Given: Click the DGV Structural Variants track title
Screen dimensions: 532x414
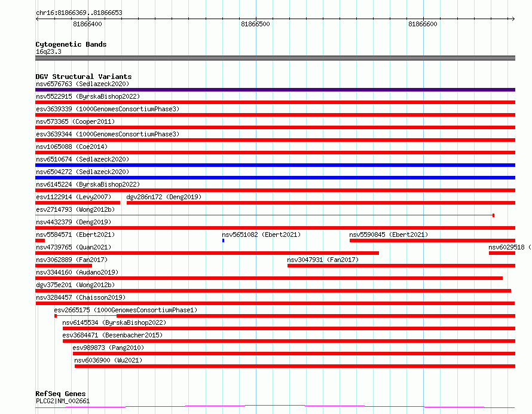Looking at the screenshot, I should coord(84,77).
